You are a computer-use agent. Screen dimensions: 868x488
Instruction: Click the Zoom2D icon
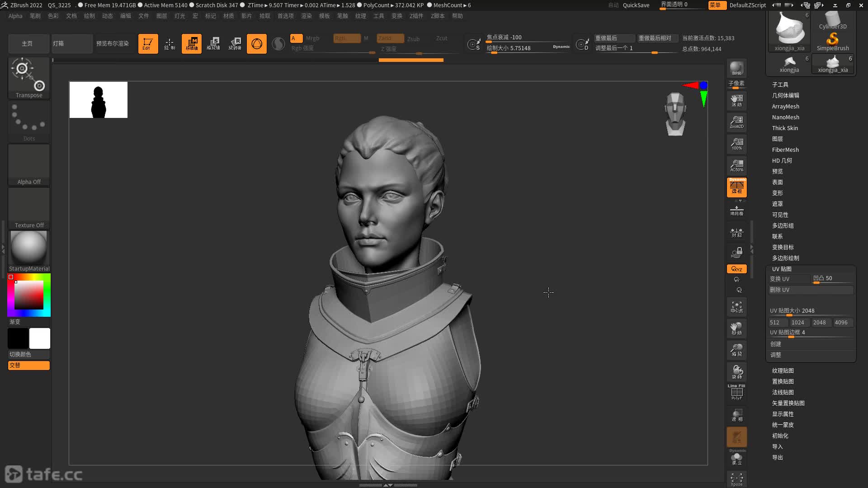(736, 122)
